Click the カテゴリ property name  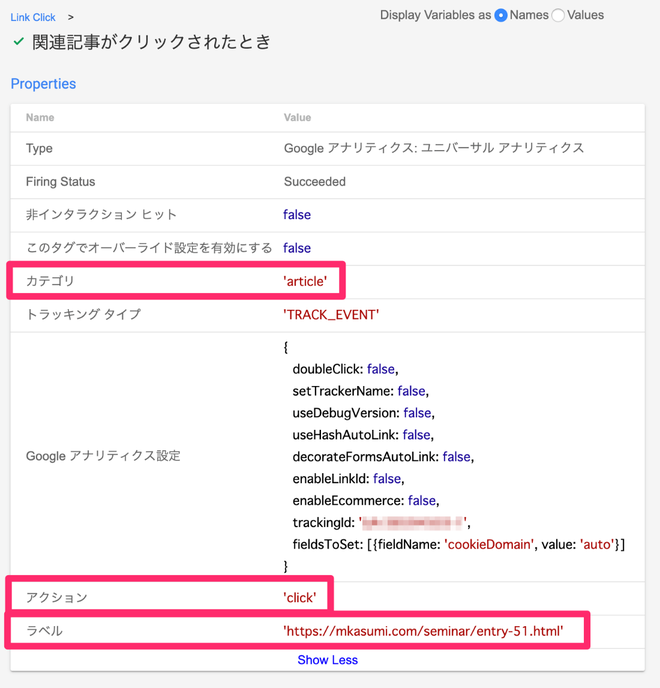[50, 281]
